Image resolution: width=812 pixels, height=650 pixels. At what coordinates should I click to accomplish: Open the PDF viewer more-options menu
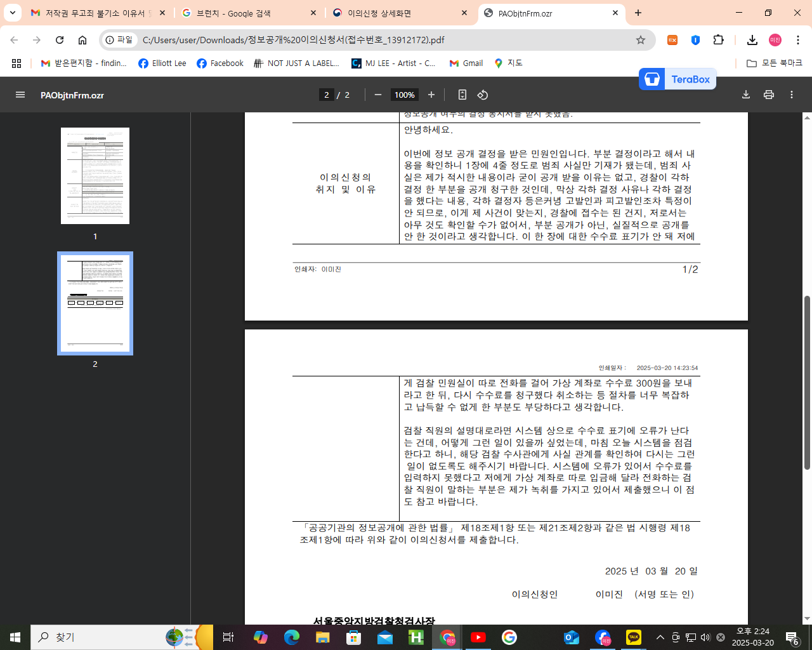[791, 94]
